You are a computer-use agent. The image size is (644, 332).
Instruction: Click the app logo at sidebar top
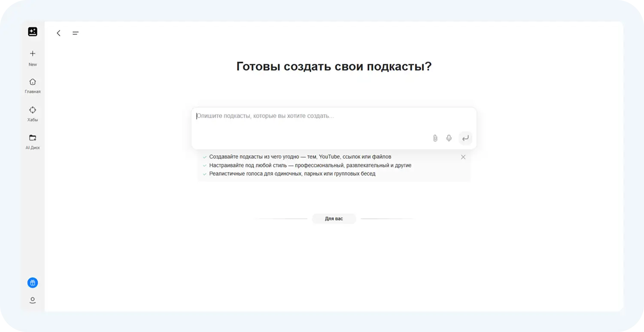tap(33, 31)
